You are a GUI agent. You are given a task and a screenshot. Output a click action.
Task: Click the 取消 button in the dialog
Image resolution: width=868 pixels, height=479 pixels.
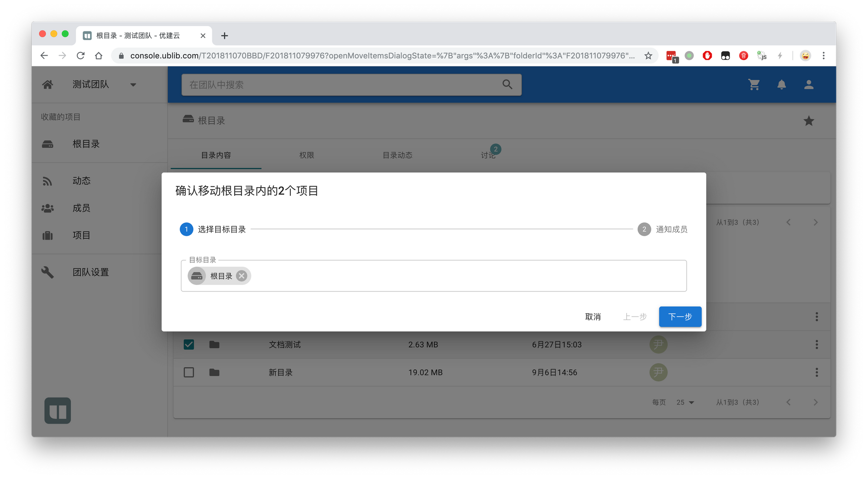[x=592, y=317]
